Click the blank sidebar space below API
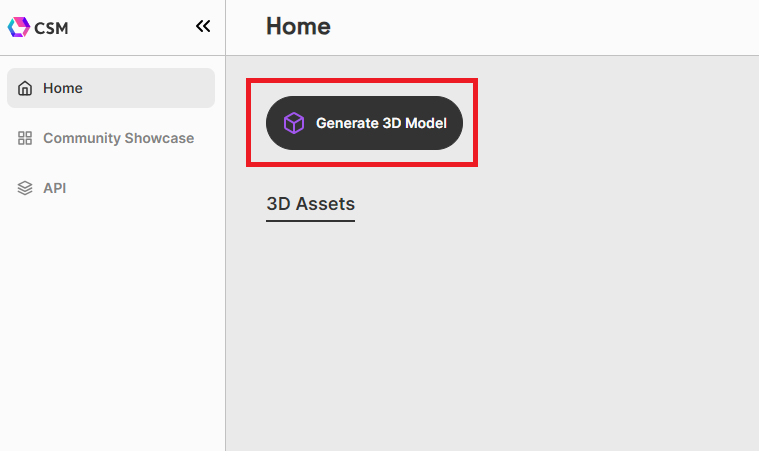 (x=110, y=320)
